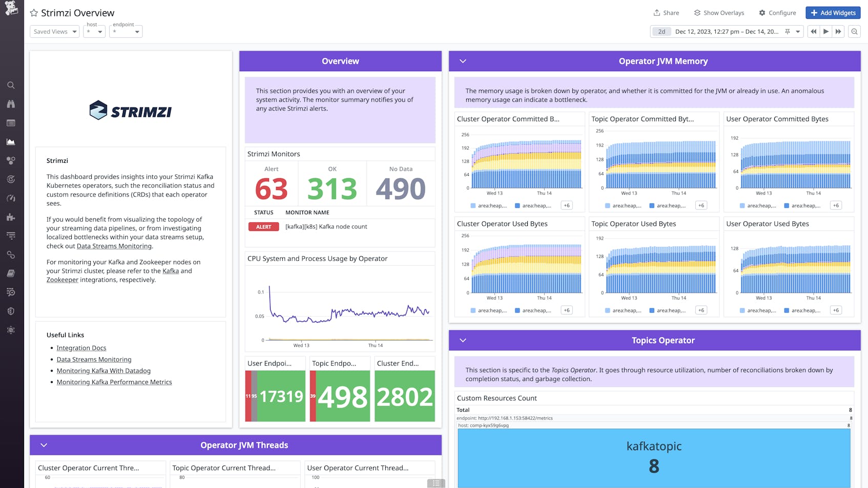Open the Show Overlays menu
Screen dimensions: 868x488
[x=718, y=13]
